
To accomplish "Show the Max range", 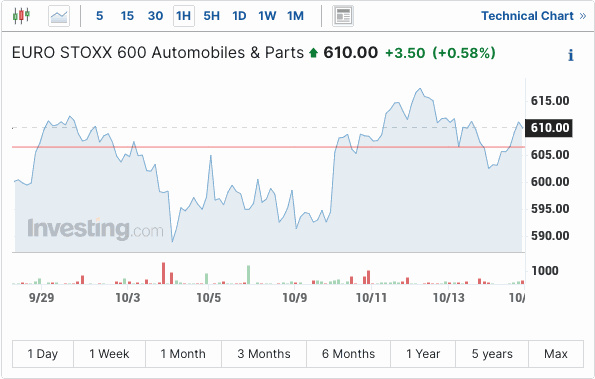I will [556, 354].
